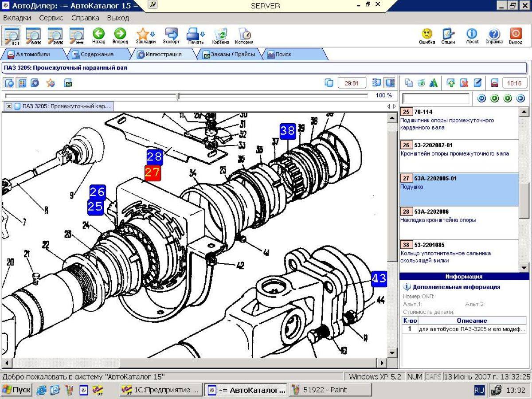Click the zoom slider handle
Screen dimensions: 532x399
click(x=178, y=96)
